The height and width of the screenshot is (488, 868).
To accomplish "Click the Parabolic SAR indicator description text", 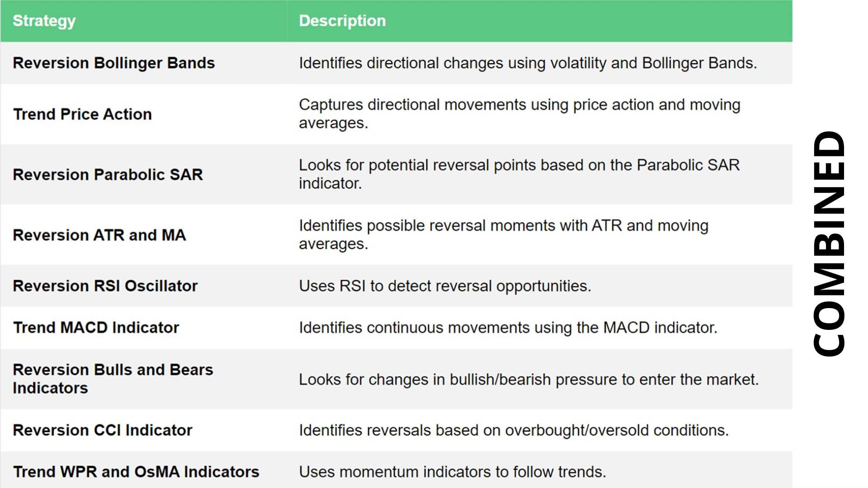I will tap(519, 174).
